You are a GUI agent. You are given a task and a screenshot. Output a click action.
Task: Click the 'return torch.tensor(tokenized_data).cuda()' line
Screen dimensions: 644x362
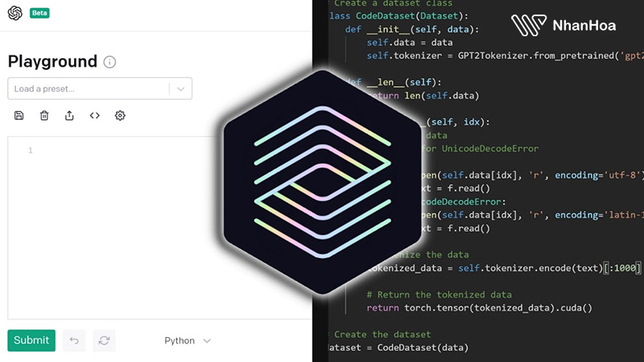479,308
